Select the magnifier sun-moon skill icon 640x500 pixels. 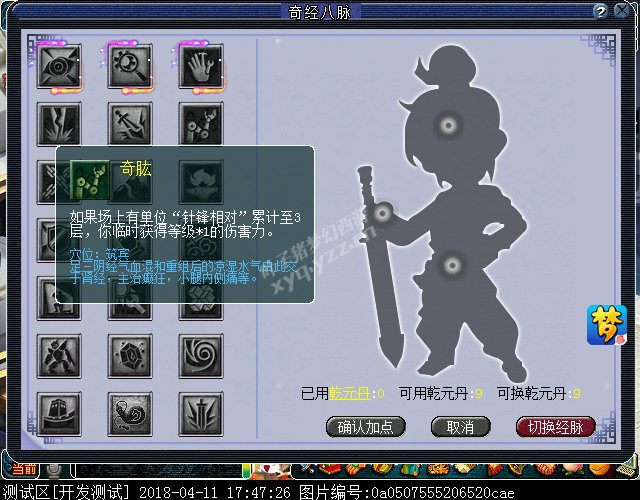coord(130,67)
